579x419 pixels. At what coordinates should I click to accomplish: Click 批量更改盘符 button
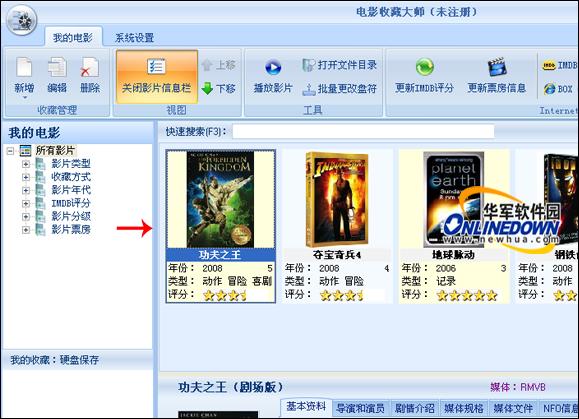click(339, 89)
